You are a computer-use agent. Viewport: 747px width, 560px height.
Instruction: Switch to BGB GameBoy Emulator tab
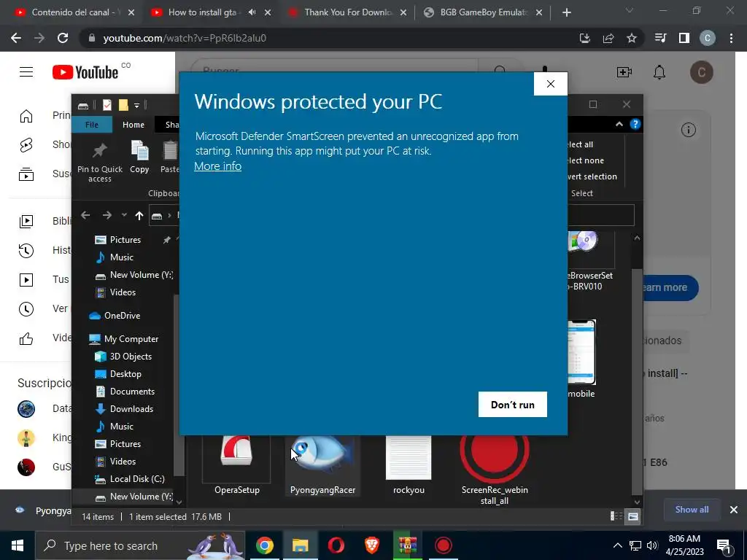click(484, 12)
